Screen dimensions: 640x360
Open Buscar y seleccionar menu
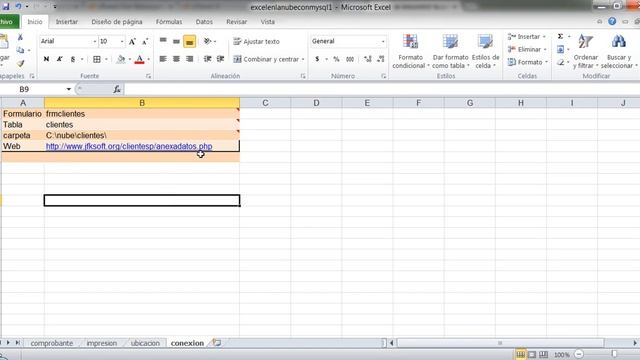point(619,51)
